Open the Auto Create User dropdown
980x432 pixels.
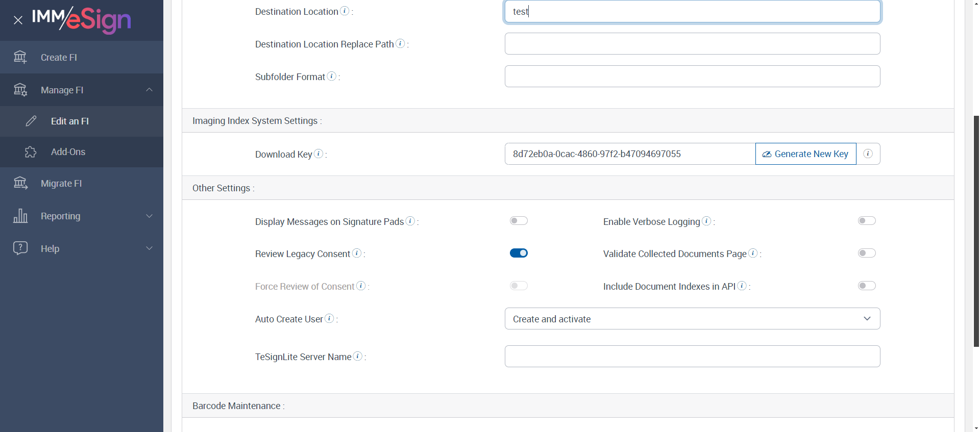[x=692, y=319]
